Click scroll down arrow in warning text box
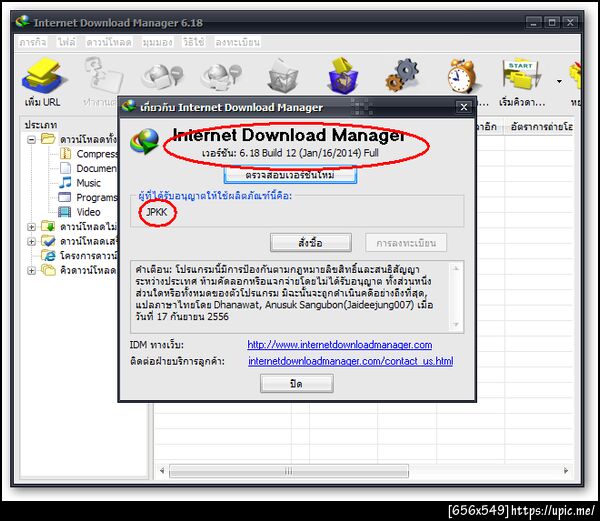The width and height of the screenshot is (600, 521). click(x=456, y=325)
